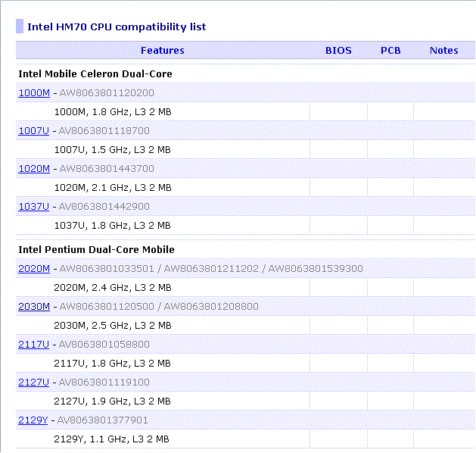Click part number AV8063801118700
This screenshot has width=476, height=453.
(x=104, y=130)
